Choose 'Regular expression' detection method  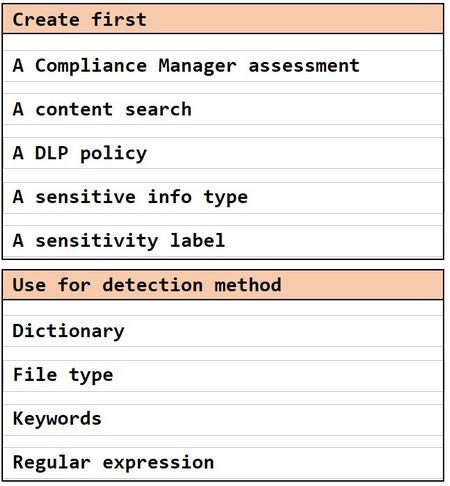pos(223,463)
